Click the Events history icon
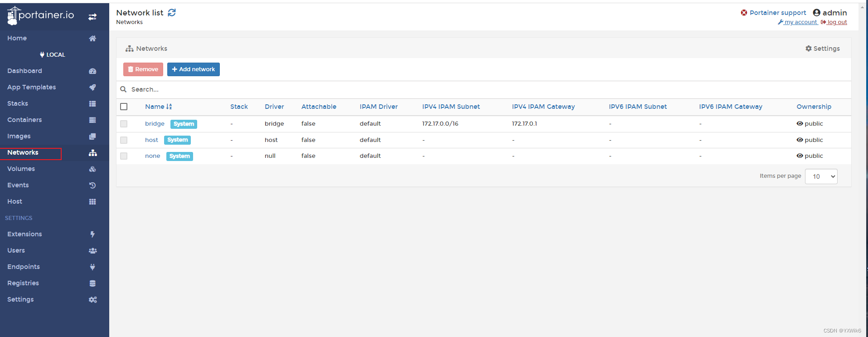 tap(92, 186)
